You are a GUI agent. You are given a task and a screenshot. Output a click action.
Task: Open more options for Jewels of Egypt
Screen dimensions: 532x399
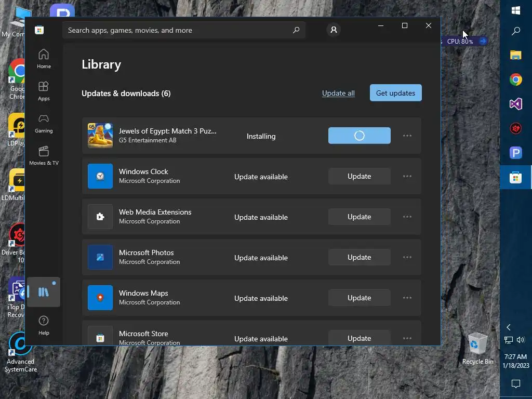[x=407, y=136]
